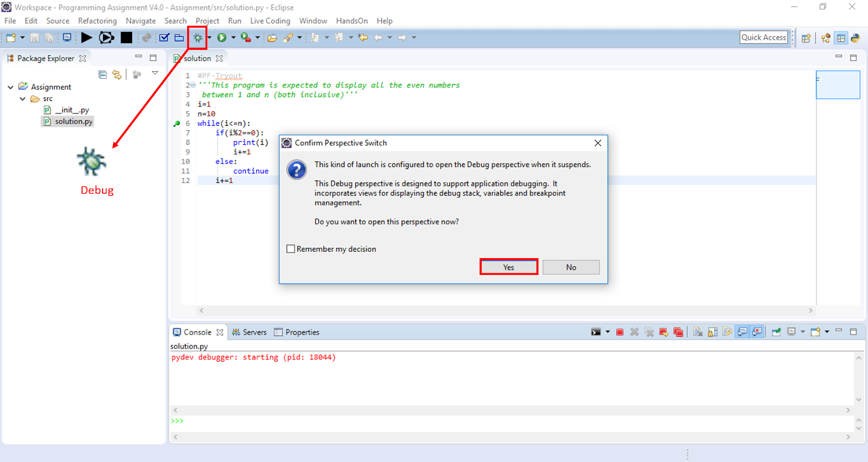Image resolution: width=868 pixels, height=462 pixels.
Task: Select __init__.py in Package Explorer
Action: 66,110
